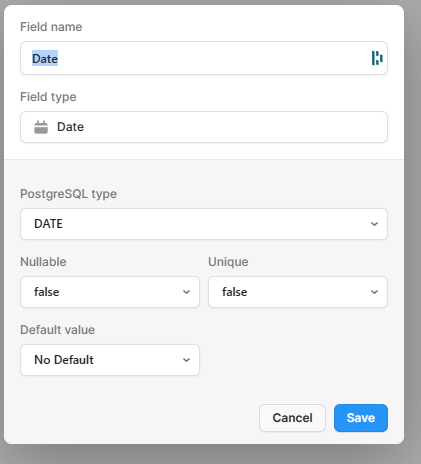Save the field settings

pyautogui.click(x=361, y=418)
